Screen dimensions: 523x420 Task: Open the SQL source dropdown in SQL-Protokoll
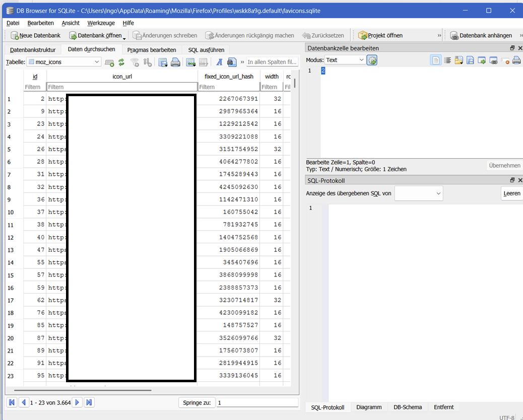click(x=418, y=193)
